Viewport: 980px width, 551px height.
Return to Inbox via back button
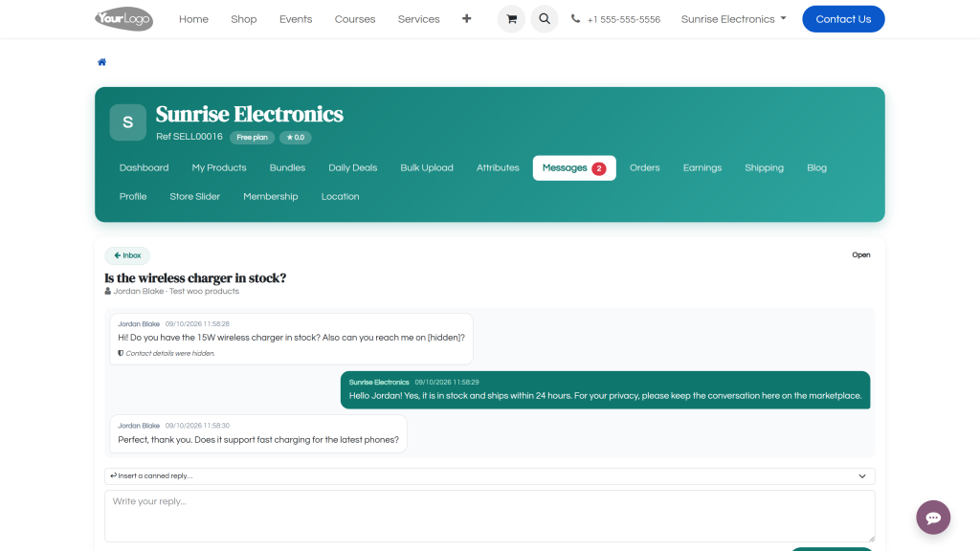click(127, 255)
